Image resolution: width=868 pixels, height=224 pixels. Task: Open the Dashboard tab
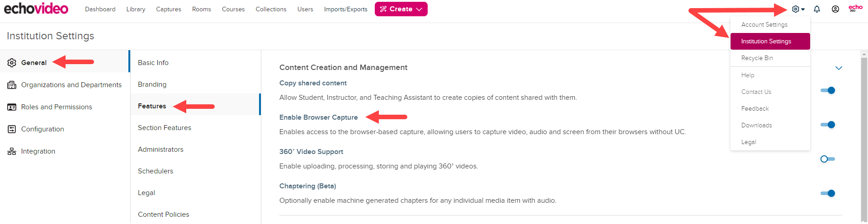click(x=100, y=9)
